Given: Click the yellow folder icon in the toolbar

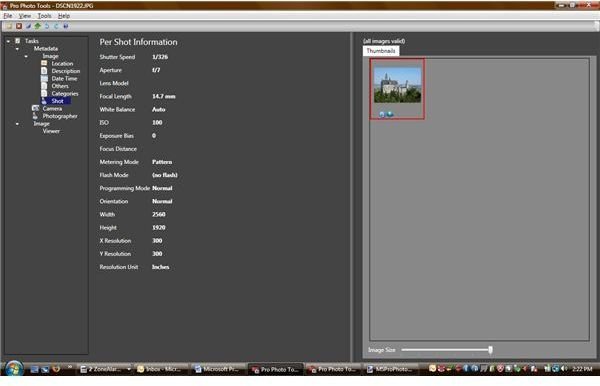Looking at the screenshot, I should tap(9, 26).
